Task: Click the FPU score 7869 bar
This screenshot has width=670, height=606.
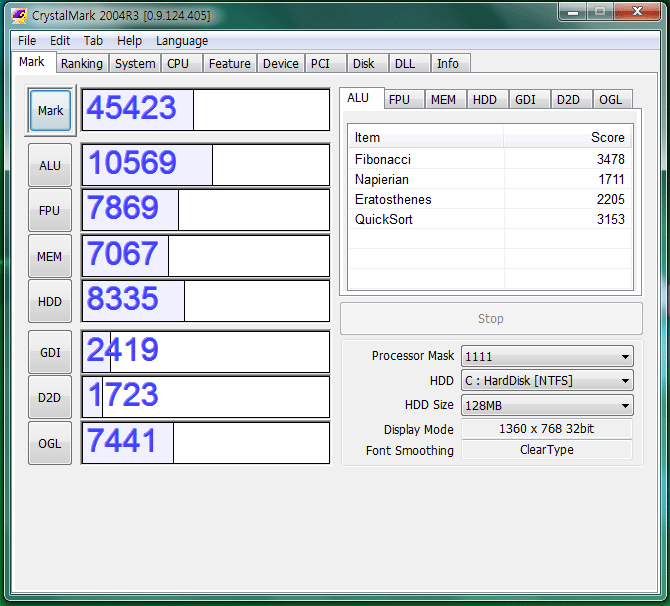Action: point(206,210)
